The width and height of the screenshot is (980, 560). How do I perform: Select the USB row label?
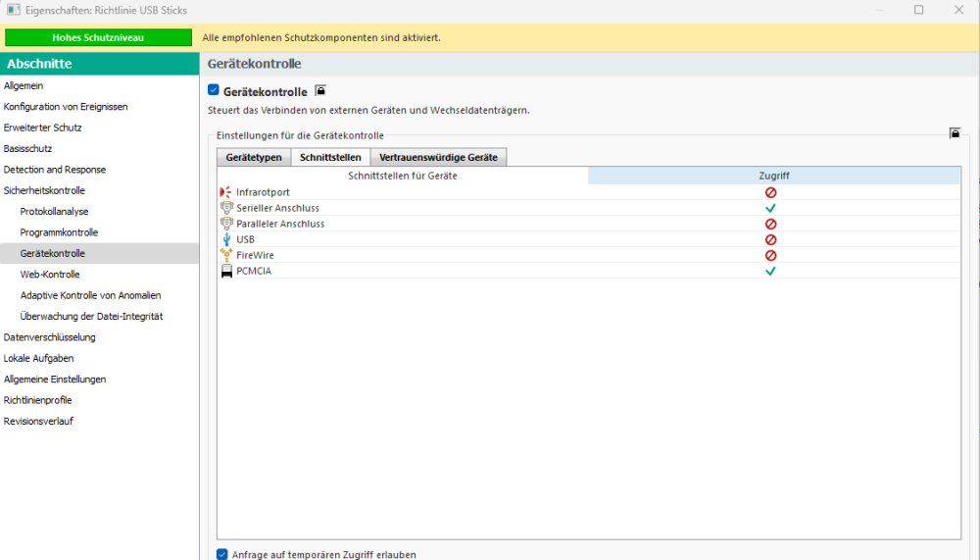pos(245,239)
